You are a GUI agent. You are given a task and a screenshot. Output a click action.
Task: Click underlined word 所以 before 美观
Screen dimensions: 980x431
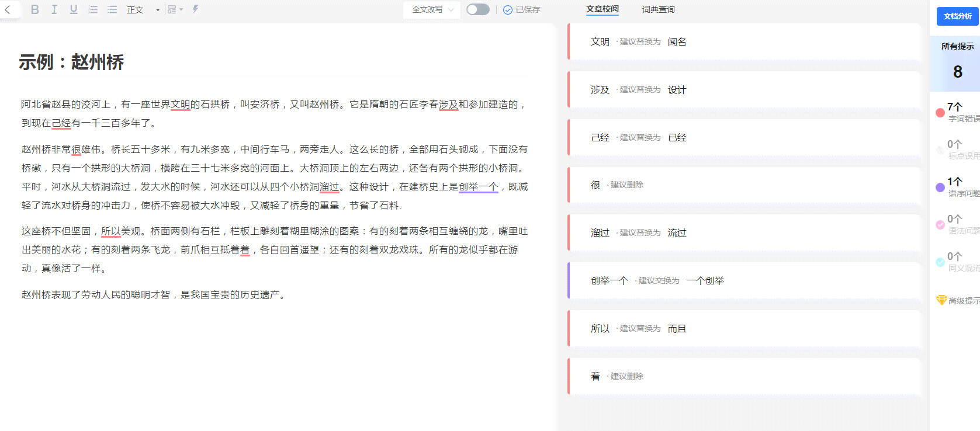click(x=110, y=231)
